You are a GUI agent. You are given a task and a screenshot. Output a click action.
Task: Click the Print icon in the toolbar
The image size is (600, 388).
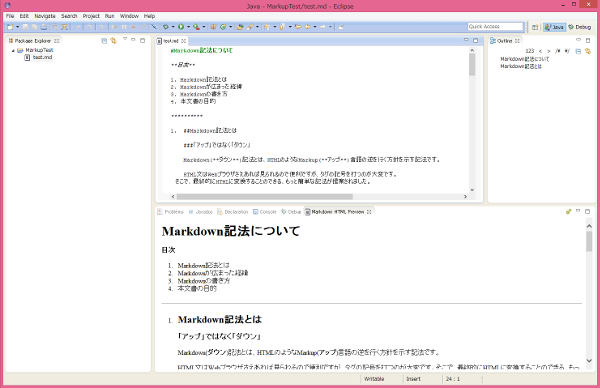44,27
